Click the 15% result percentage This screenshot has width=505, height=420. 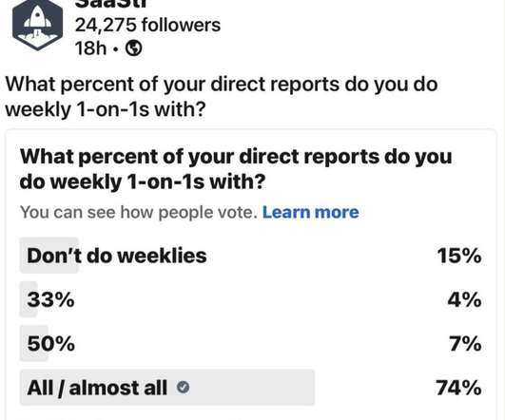click(x=459, y=256)
